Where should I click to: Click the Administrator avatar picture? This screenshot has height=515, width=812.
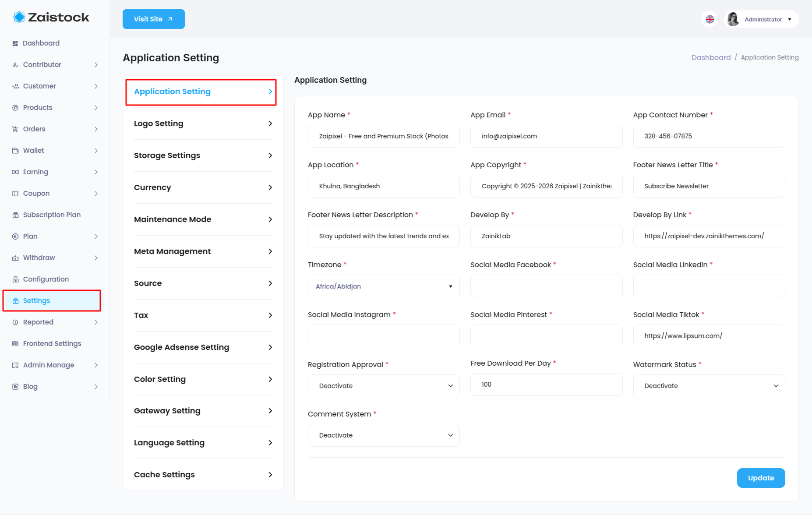(x=733, y=19)
